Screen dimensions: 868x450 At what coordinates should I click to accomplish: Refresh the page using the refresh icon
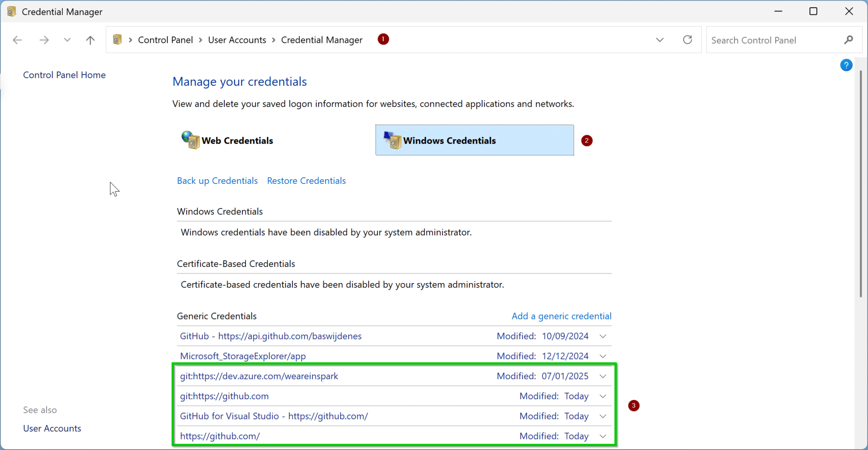pos(687,39)
